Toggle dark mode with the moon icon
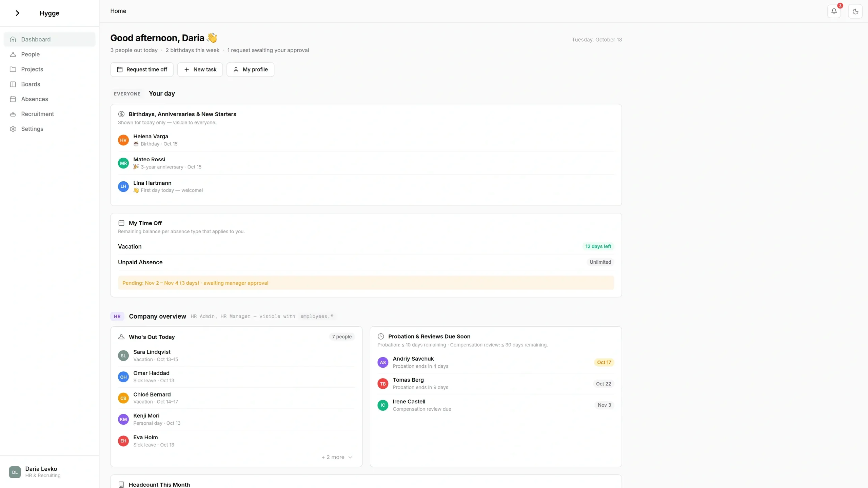 pyautogui.click(x=855, y=11)
